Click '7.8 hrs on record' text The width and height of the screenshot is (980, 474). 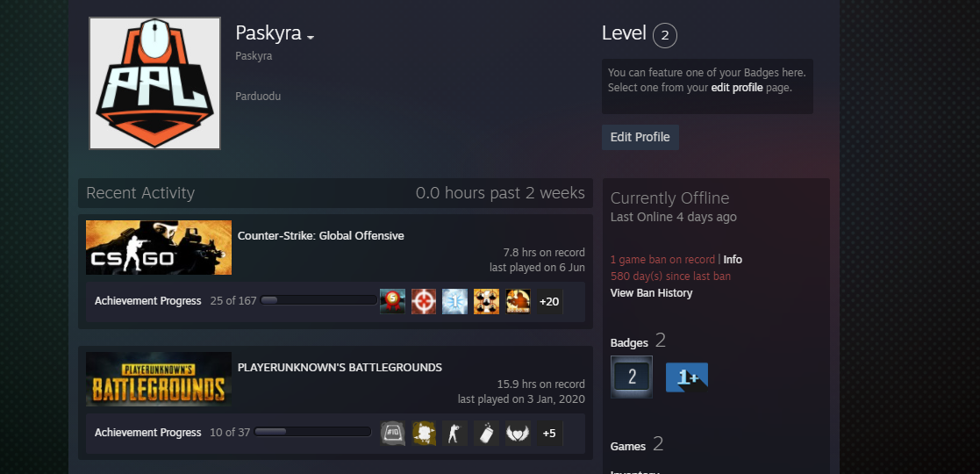(x=544, y=253)
